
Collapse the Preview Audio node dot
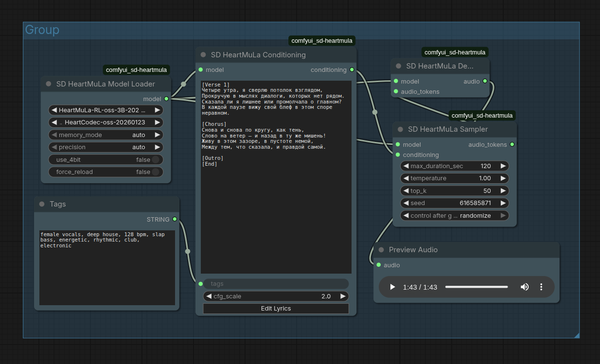(x=381, y=250)
